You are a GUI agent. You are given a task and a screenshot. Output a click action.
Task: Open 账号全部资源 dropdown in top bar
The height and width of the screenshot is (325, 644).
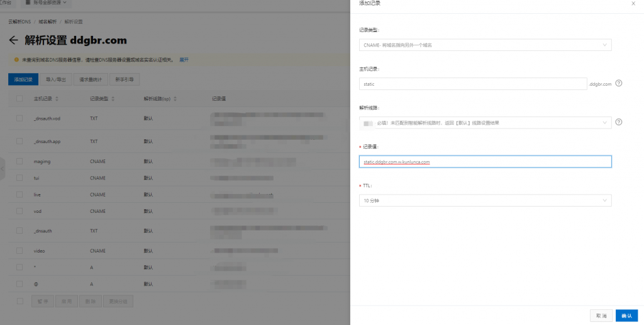(x=45, y=3)
